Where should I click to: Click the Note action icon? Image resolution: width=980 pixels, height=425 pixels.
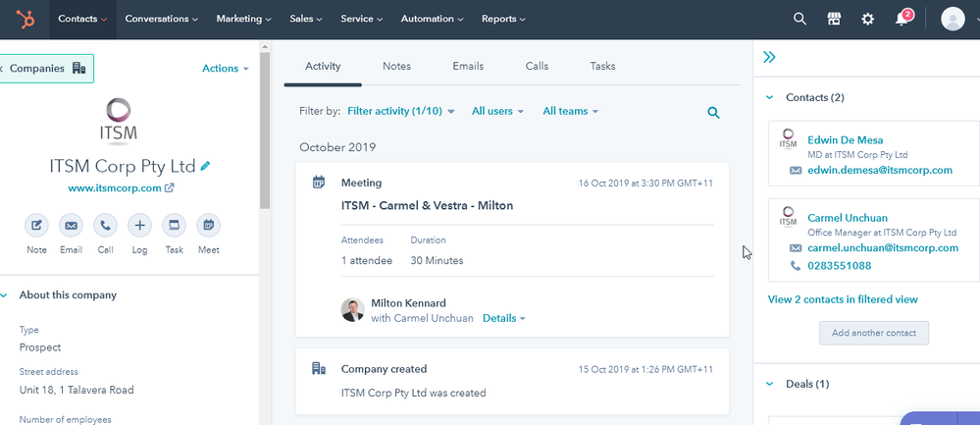tap(36, 226)
